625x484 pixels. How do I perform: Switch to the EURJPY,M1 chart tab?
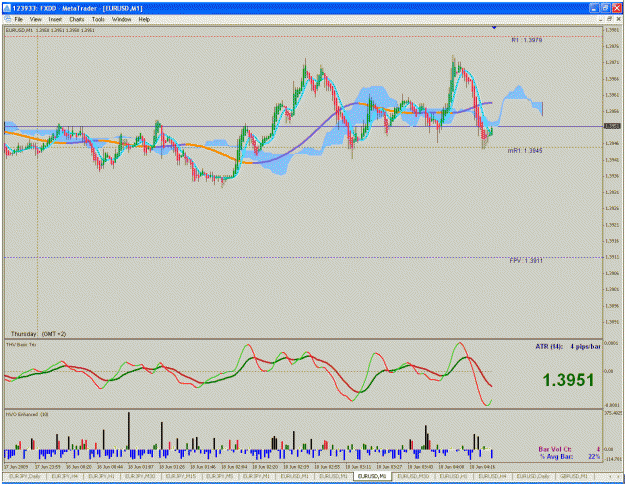(257, 476)
